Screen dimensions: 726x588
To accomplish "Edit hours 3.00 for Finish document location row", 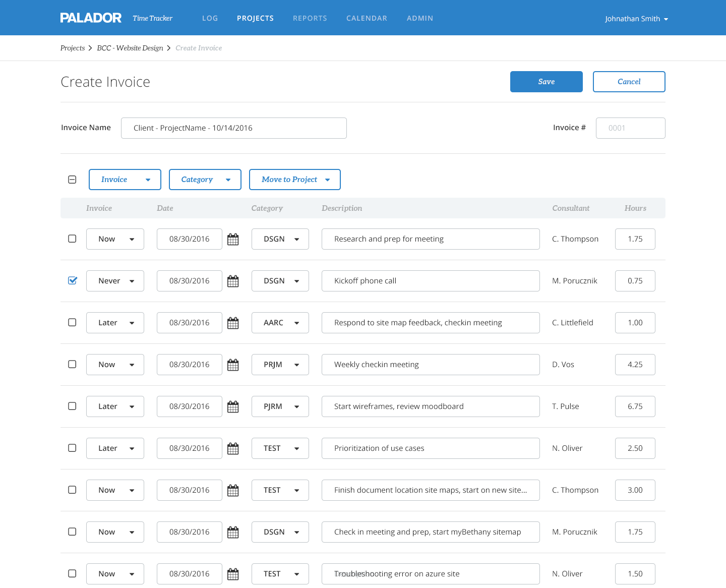I will (x=635, y=490).
